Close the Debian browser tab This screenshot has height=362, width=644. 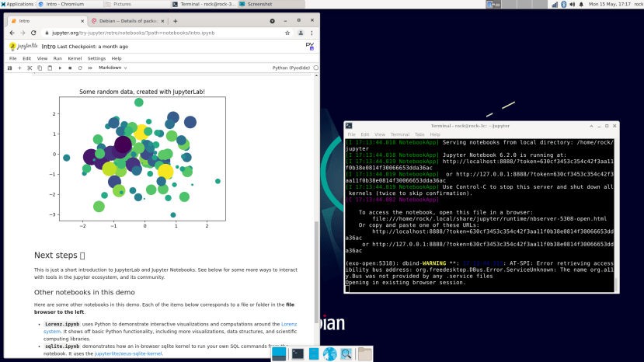coord(162,21)
